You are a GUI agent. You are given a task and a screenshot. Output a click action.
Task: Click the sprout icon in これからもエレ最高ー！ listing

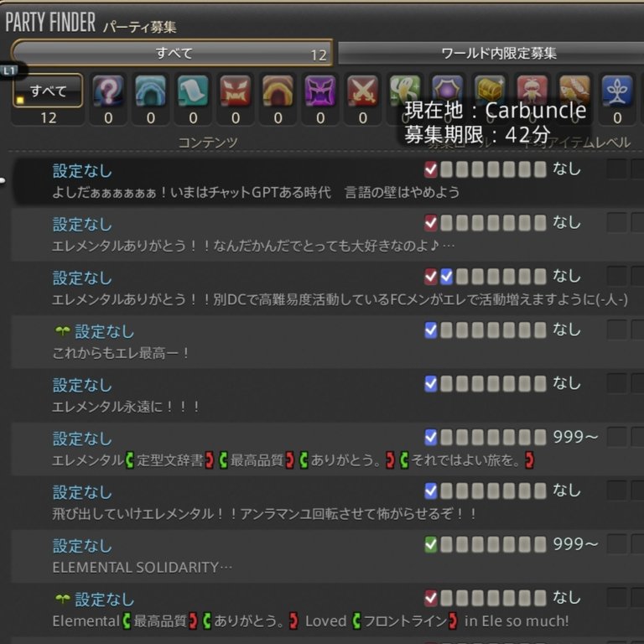pos(62,331)
